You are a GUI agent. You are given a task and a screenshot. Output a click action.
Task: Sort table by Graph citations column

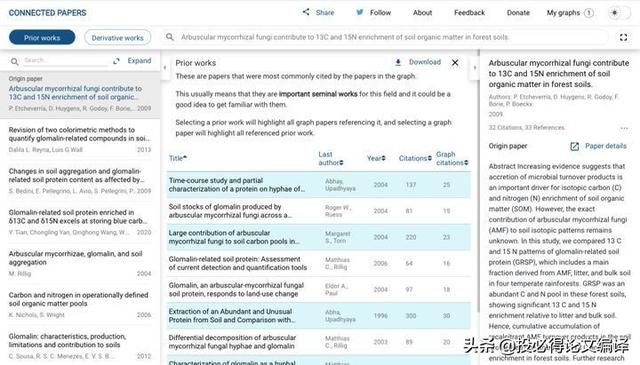(x=452, y=158)
